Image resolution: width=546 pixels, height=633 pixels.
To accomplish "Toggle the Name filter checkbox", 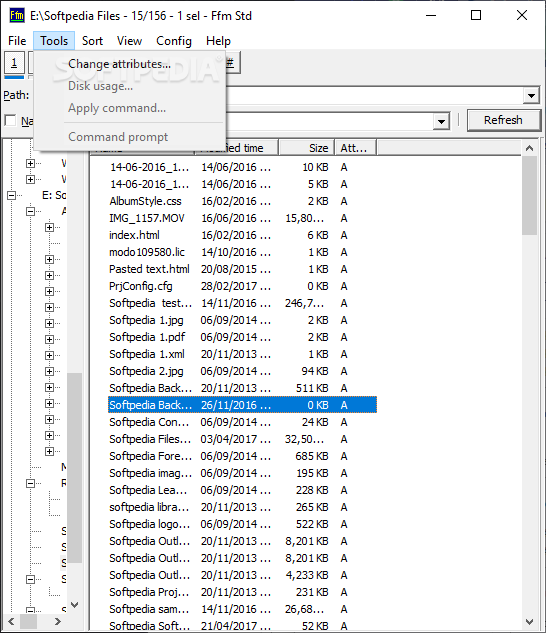I will coord(10,120).
